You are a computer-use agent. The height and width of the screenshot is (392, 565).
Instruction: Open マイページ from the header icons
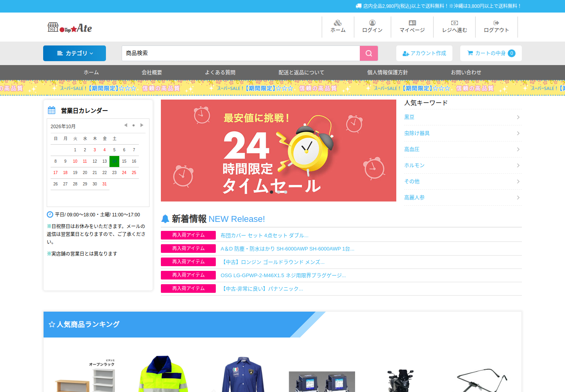(412, 27)
